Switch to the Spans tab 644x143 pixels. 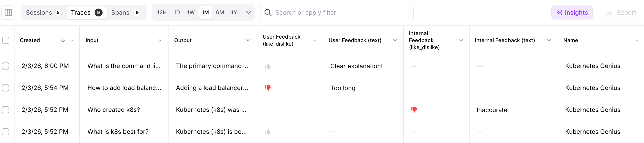(x=121, y=12)
